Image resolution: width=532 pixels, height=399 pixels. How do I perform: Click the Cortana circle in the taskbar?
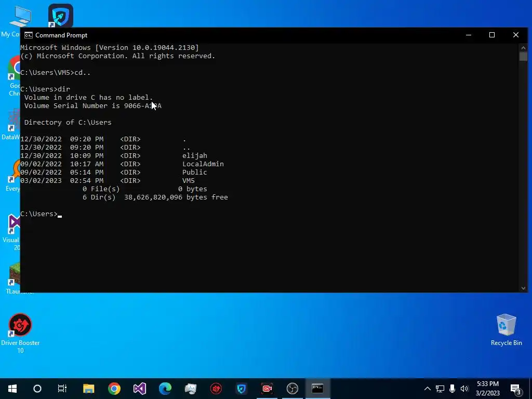[37, 389]
